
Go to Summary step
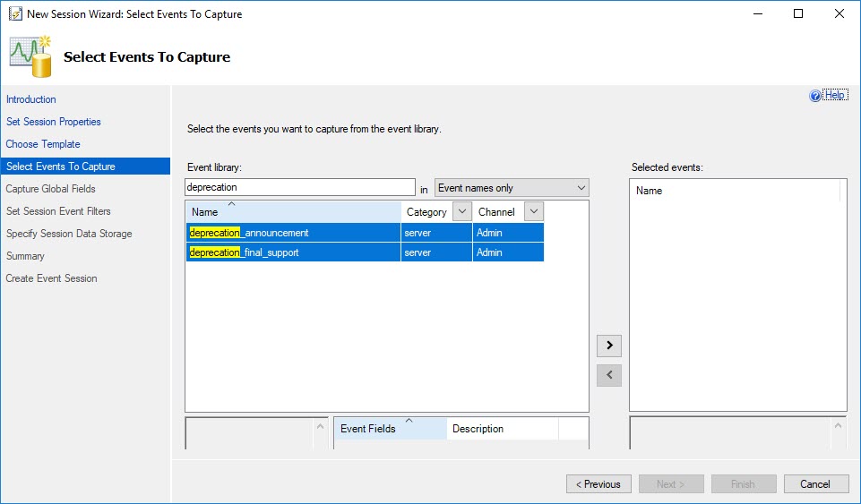(x=25, y=256)
